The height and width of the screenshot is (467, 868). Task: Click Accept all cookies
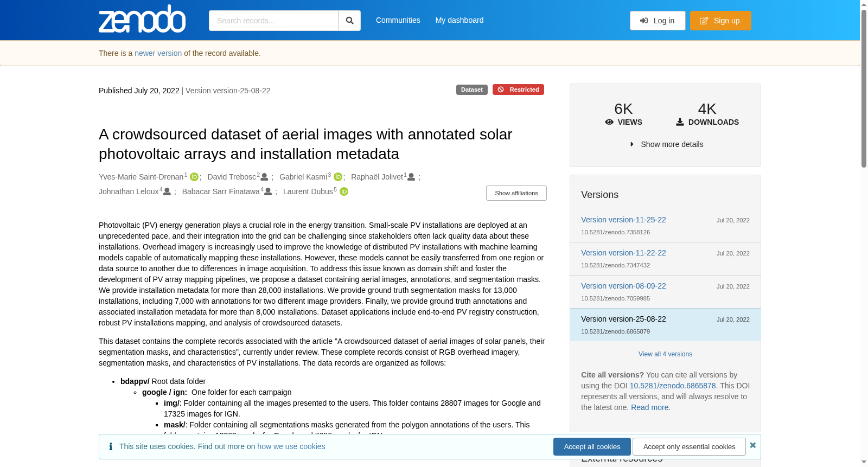click(x=592, y=446)
